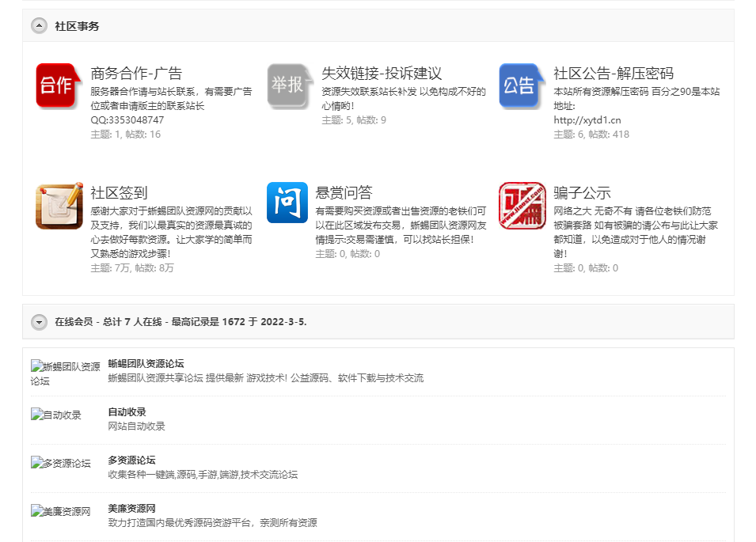
Task: Go to the 社区签到 board
Action: (x=119, y=193)
